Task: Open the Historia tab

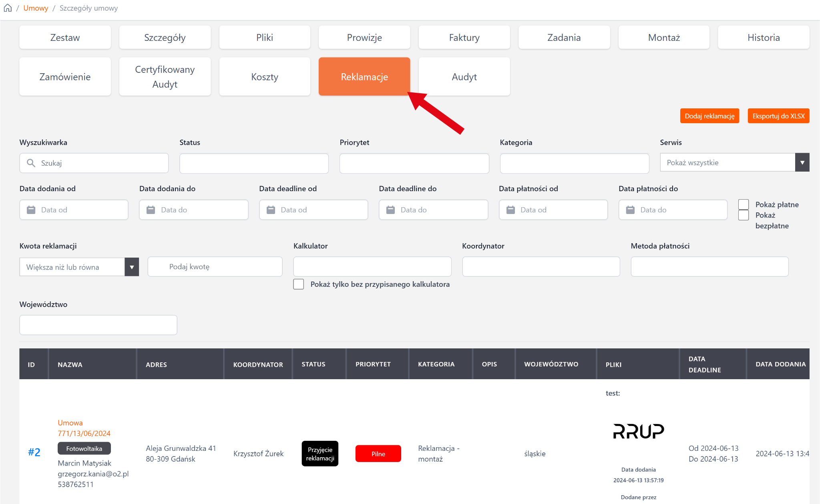Action: [x=763, y=37]
